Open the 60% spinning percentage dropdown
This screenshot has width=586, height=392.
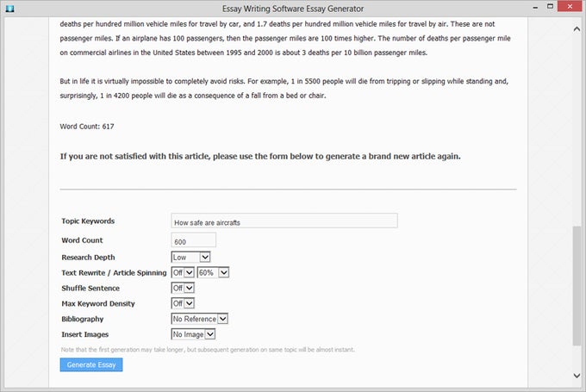[213, 272]
